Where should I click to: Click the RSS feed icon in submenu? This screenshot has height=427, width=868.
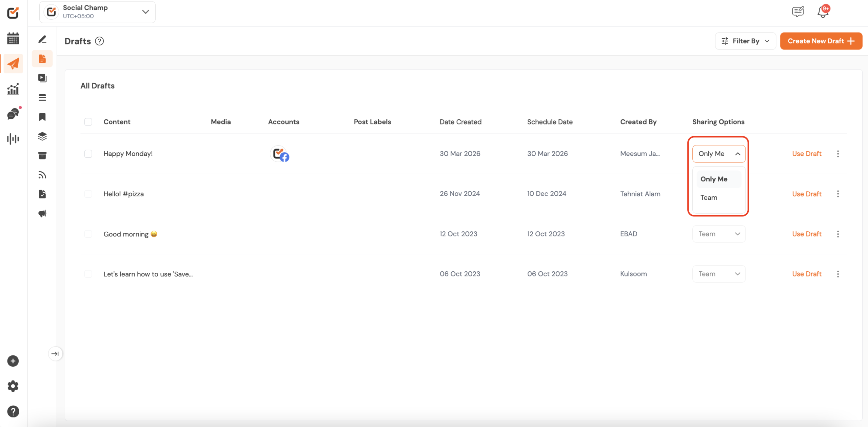(42, 175)
